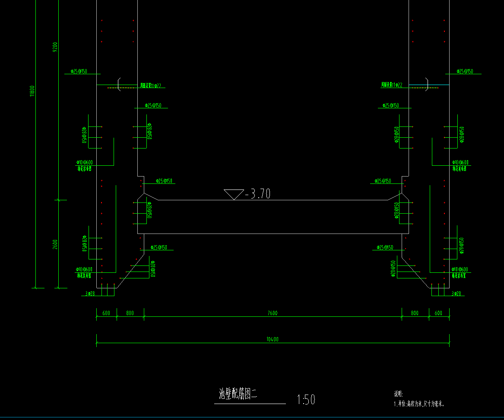Click the elevation triangle symbol beside -3.70
Image resolution: width=504 pixels, height=420 pixels.
234,194
